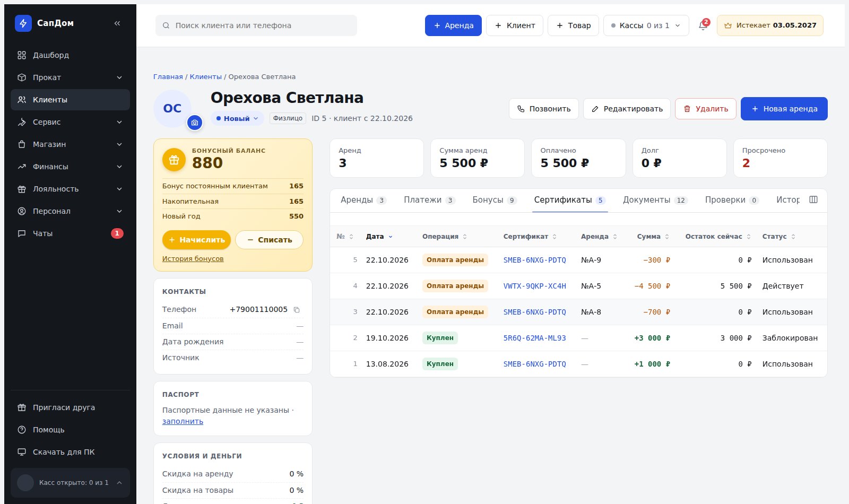Screen dimensions: 849x504
Task: Open Чаты in the sidebar
Action: tap(70, 233)
